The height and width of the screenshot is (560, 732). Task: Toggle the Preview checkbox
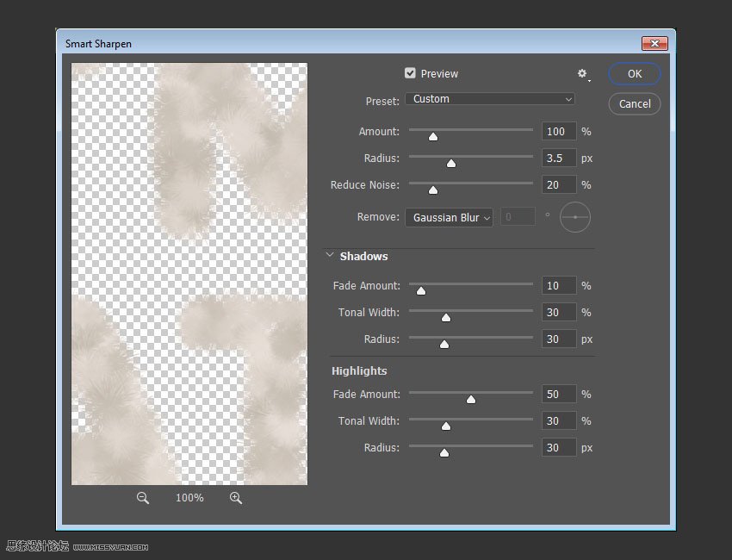(410, 73)
